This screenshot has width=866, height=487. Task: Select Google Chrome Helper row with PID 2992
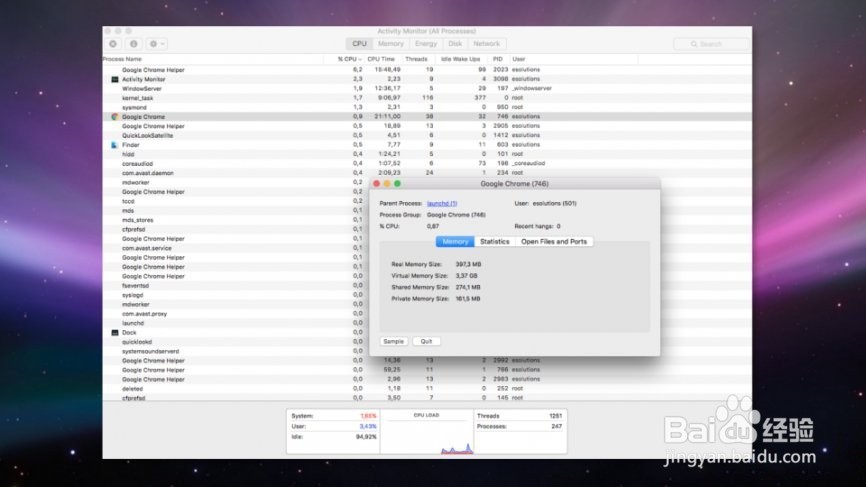pyautogui.click(x=427, y=361)
